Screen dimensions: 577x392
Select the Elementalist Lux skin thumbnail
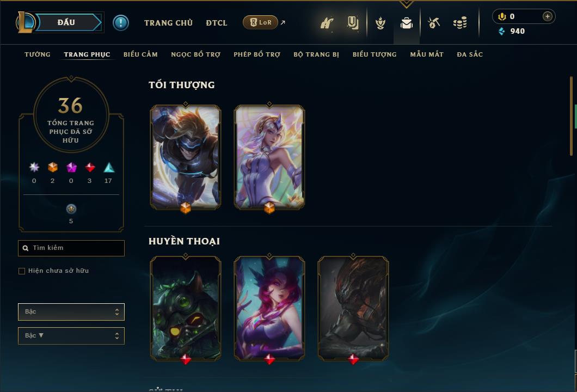point(269,157)
